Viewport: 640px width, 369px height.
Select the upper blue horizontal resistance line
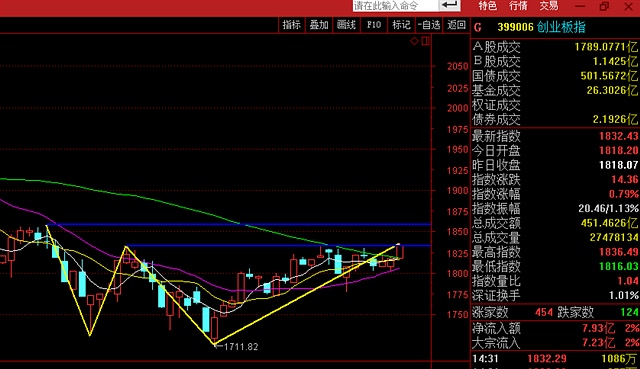point(239,225)
